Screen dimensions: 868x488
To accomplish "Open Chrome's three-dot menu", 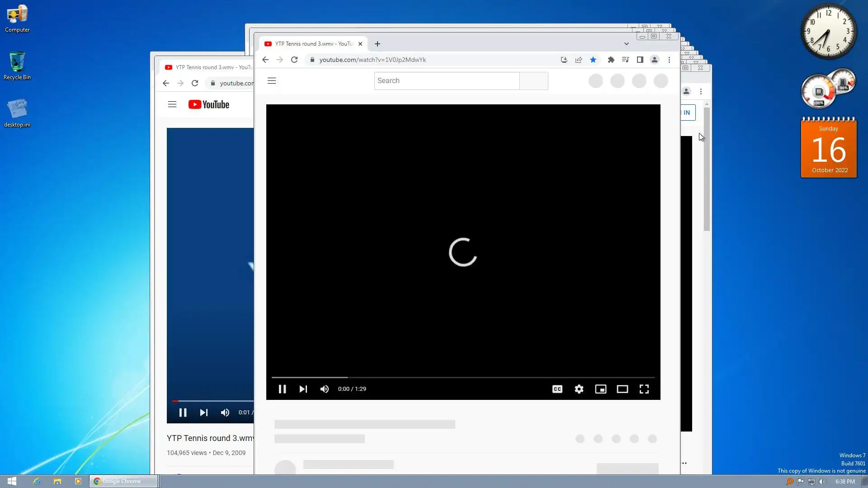I will [x=669, y=60].
